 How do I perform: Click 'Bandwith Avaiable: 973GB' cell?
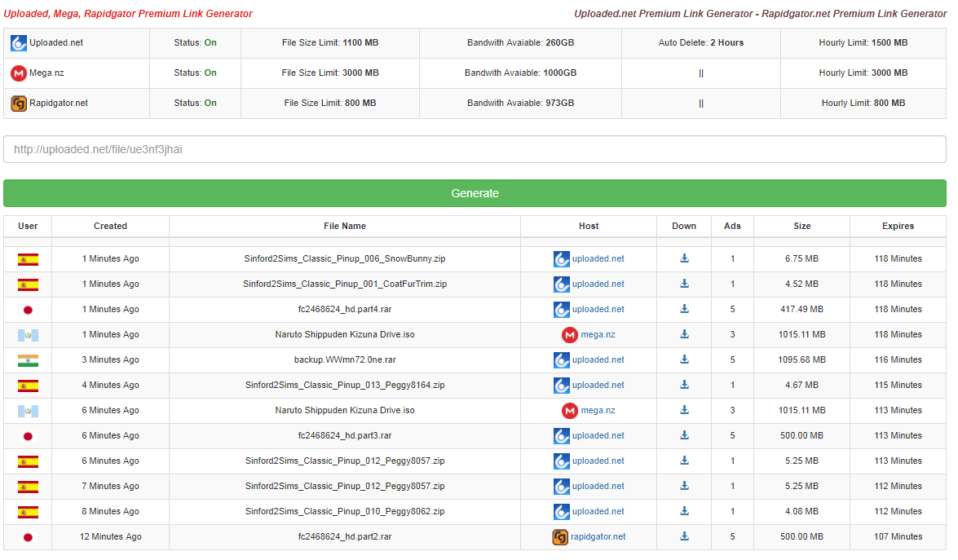click(520, 104)
